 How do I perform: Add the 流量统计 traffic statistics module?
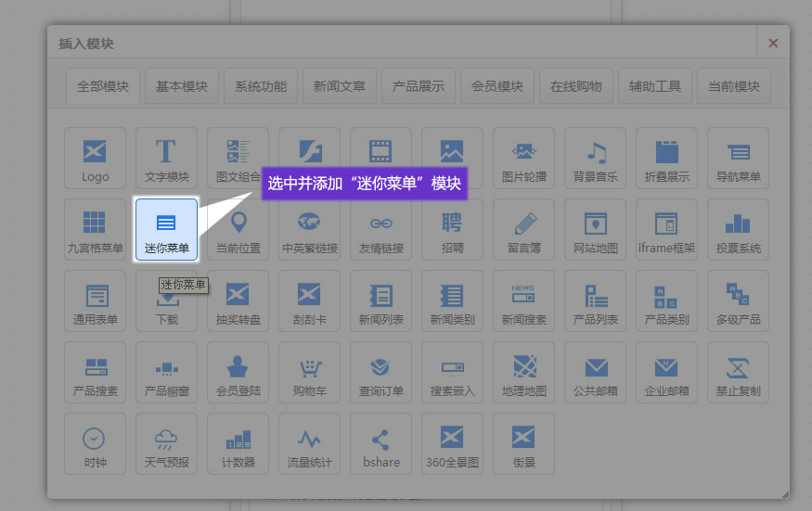[x=309, y=443]
